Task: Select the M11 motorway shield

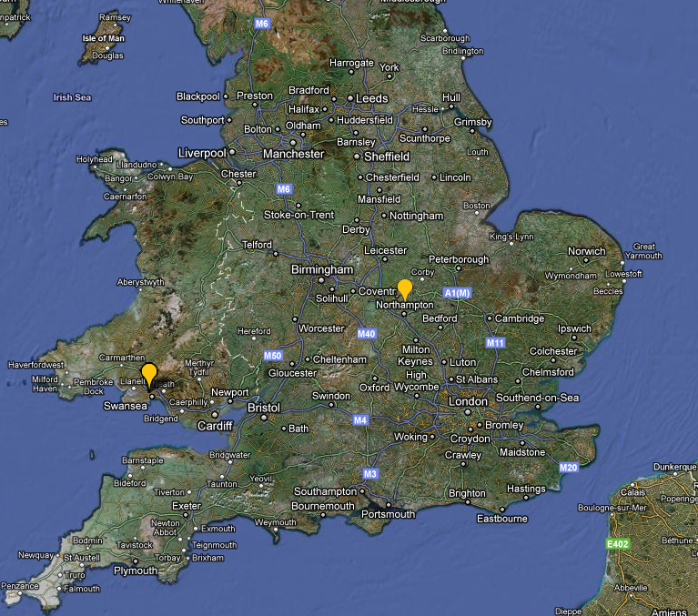Action: (x=495, y=343)
